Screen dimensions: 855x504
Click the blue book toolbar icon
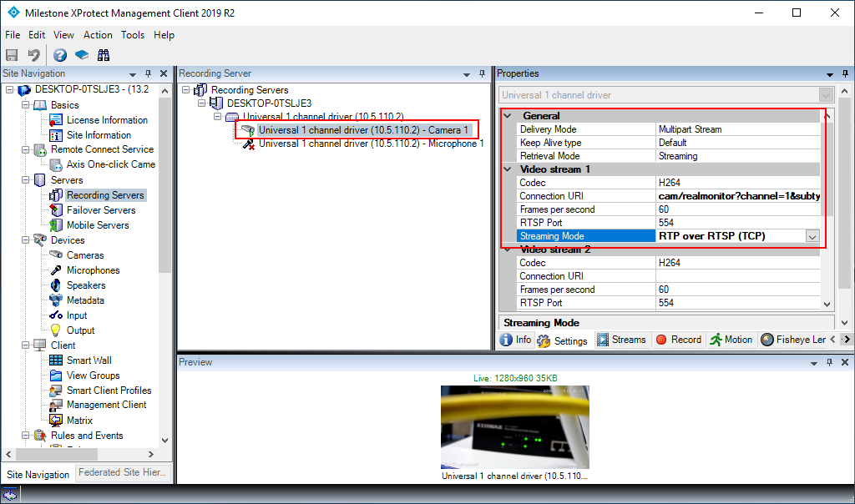tap(82, 55)
